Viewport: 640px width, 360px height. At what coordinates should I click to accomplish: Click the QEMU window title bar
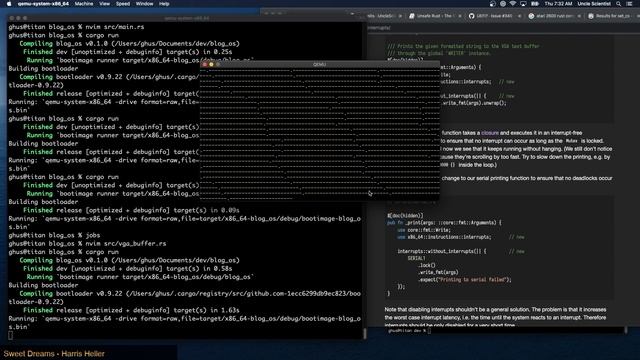[x=320, y=64]
